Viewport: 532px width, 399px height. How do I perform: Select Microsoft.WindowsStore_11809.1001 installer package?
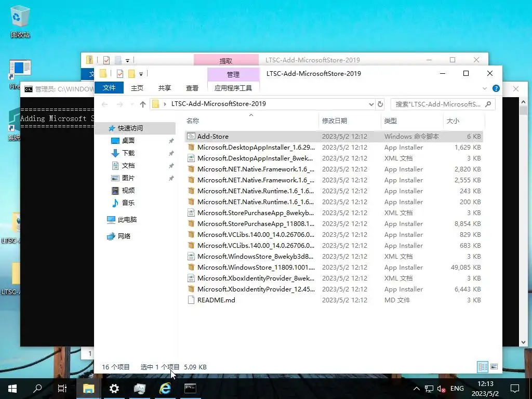coord(334,268)
